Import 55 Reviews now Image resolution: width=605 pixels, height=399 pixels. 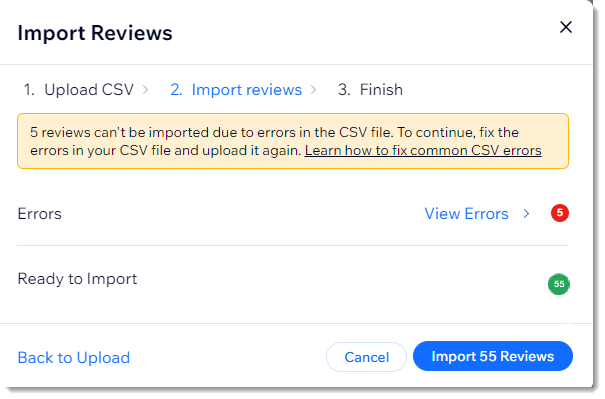(493, 356)
